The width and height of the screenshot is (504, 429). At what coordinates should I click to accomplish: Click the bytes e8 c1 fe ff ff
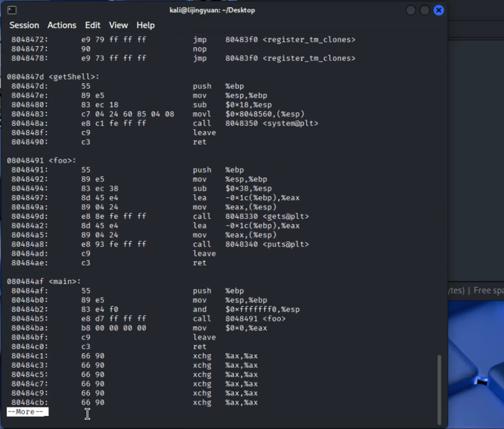113,123
